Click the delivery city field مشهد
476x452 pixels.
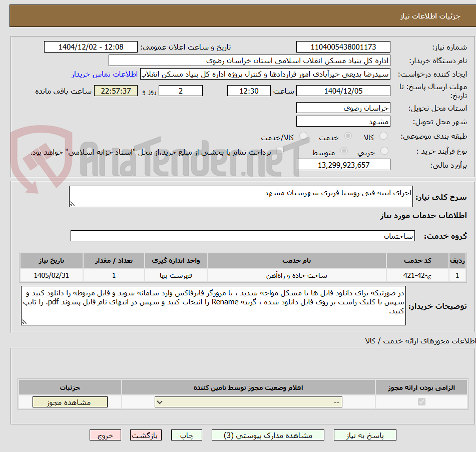coord(343,121)
